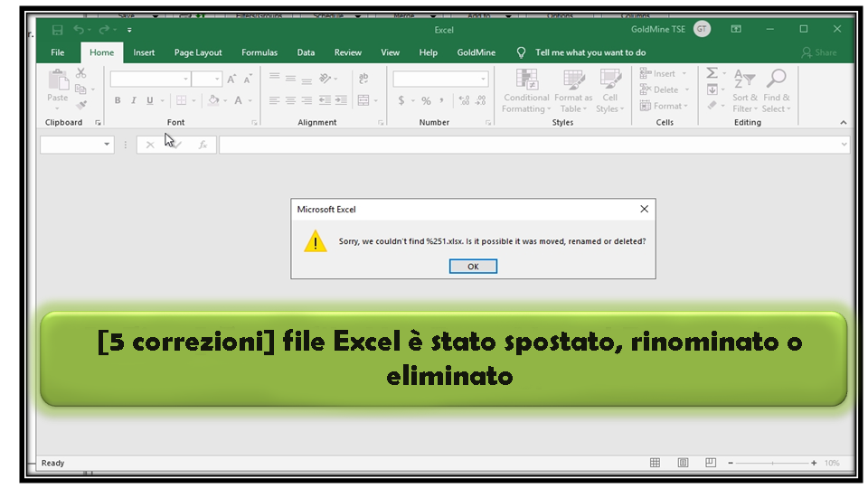The height and width of the screenshot is (488, 868).
Task: Click the zoom slider in status bar
Action: pyautogui.click(x=771, y=463)
